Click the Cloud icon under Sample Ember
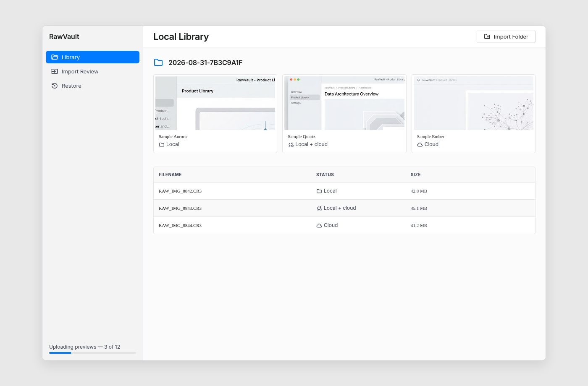This screenshot has height=386, width=588. click(420, 144)
